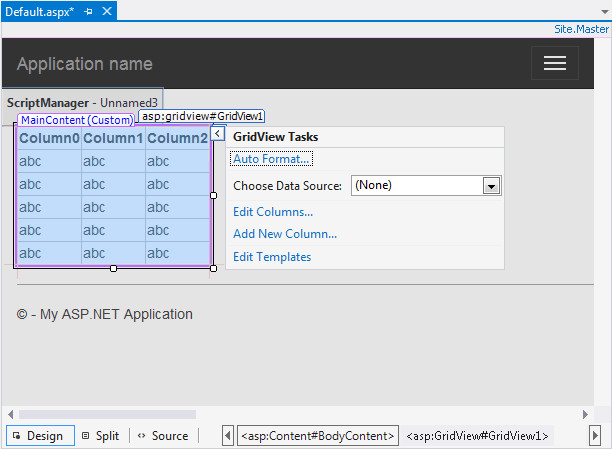
Task: Click Add New Column link
Action: coord(285,234)
